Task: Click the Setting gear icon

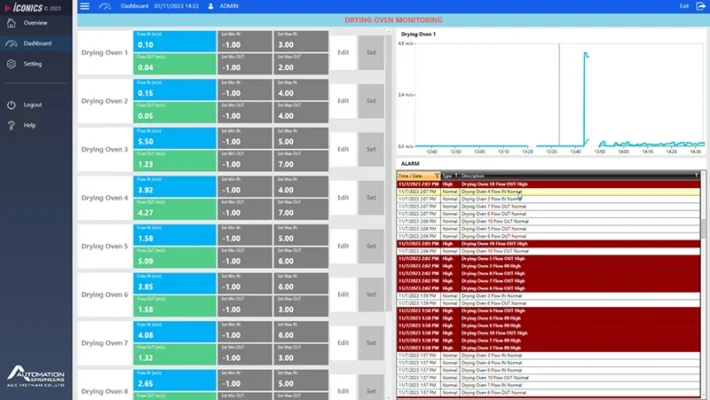Action: (11, 64)
